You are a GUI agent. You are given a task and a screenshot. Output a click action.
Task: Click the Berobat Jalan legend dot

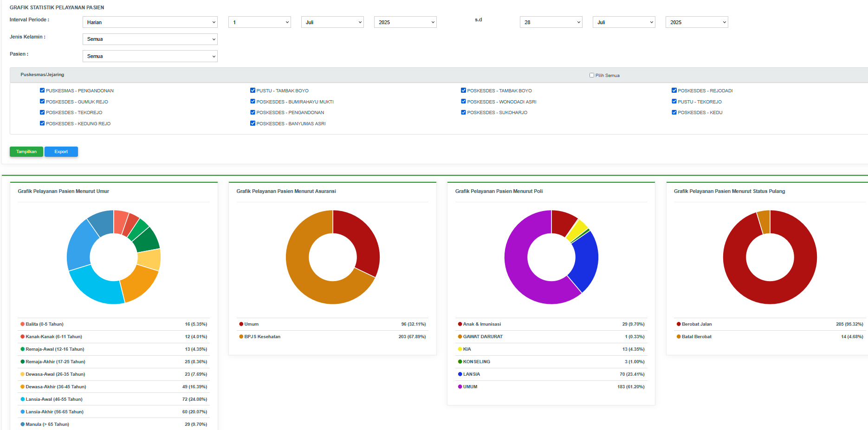tap(679, 324)
